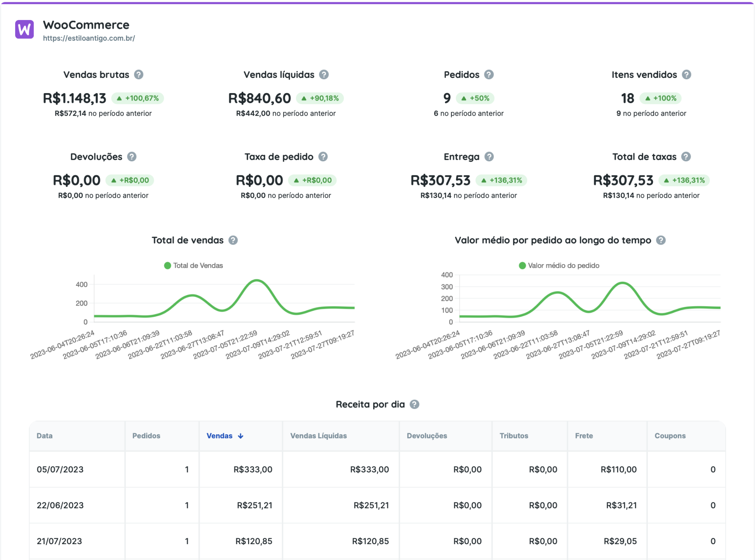This screenshot has height=560, width=756.
Task: Open the Valor médio por pedido help tooltip
Action: [661, 240]
